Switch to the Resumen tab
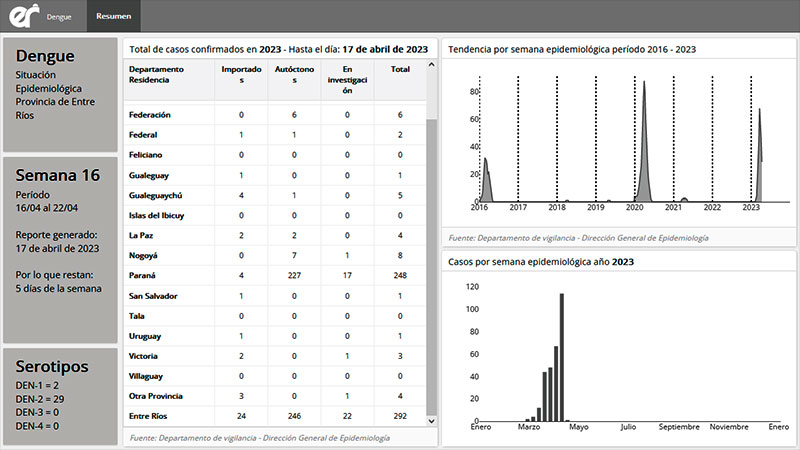The height and width of the screenshot is (450, 800). coord(113,17)
